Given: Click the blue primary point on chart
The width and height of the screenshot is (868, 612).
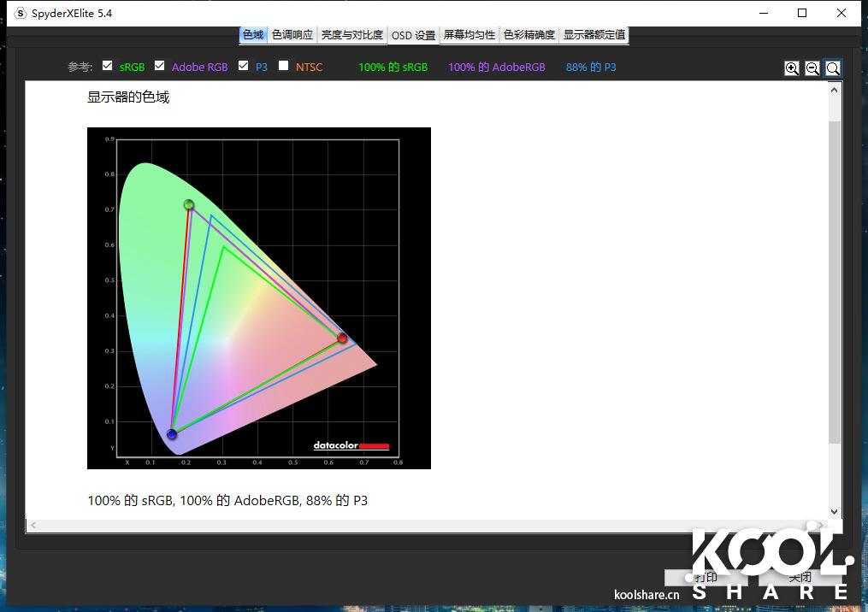Looking at the screenshot, I should pyautogui.click(x=172, y=434).
